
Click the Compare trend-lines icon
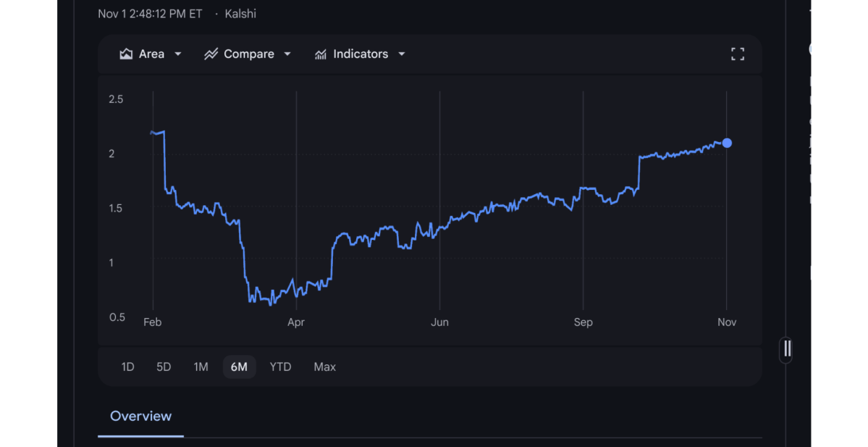click(x=211, y=54)
